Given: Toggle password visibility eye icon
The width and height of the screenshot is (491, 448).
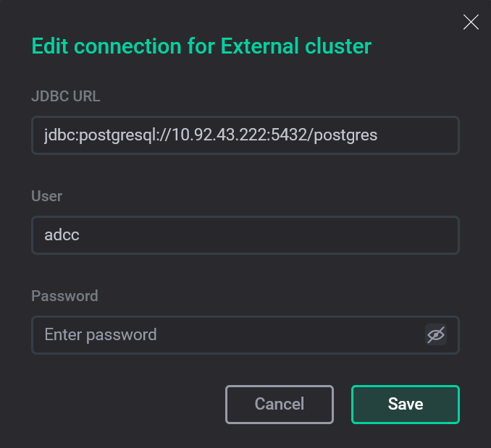Looking at the screenshot, I should (435, 334).
